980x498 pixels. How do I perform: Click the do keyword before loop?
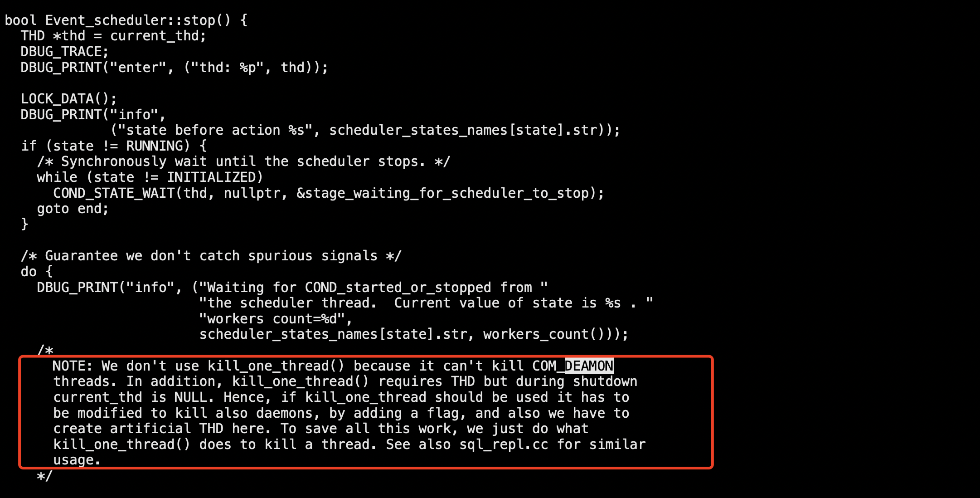click(x=29, y=272)
